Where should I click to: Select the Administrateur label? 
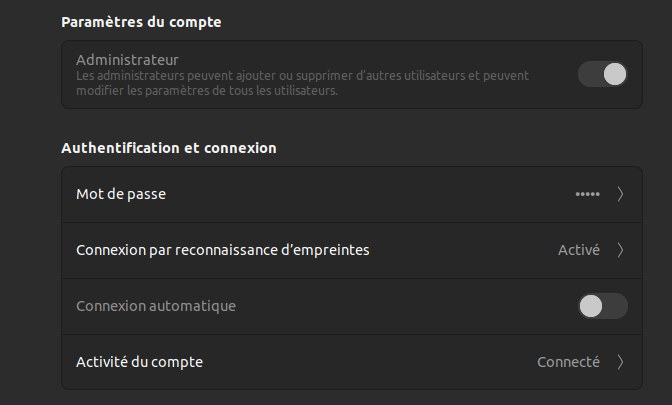click(127, 60)
